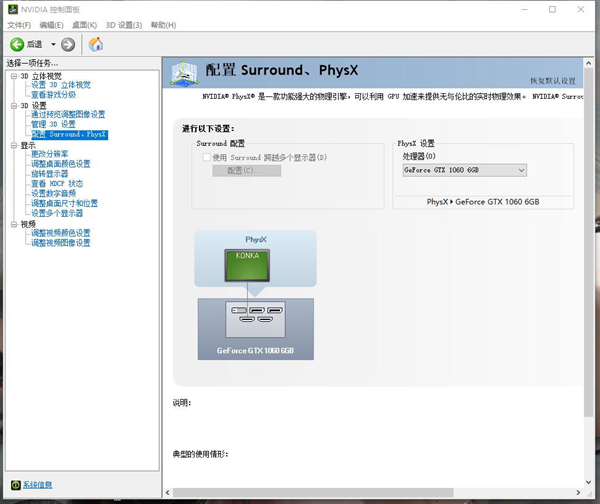Image resolution: width=600 pixels, height=504 pixels.
Task: Click 恢复默认设置 link
Action: 553,81
